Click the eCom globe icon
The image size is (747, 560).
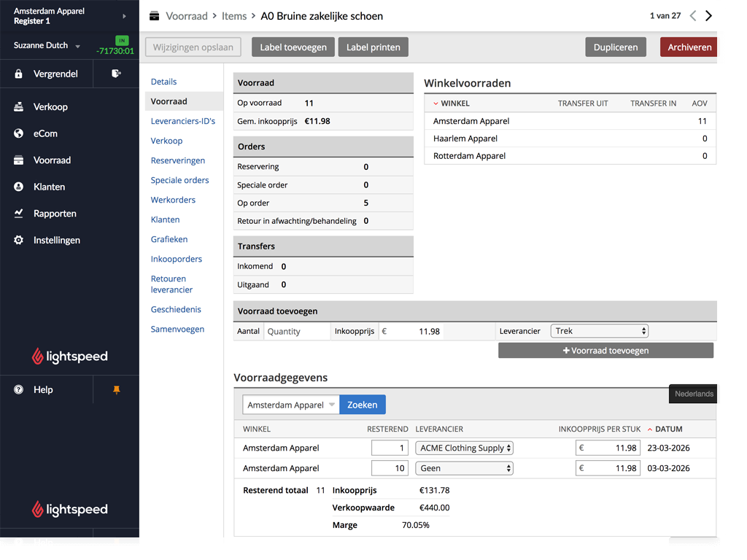click(18, 133)
